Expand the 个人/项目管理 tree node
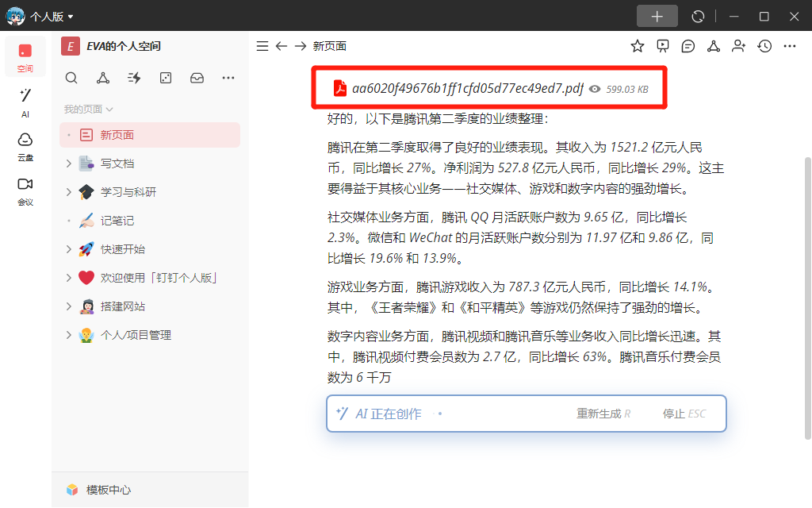Image resolution: width=812 pixels, height=508 pixels. pos(68,335)
